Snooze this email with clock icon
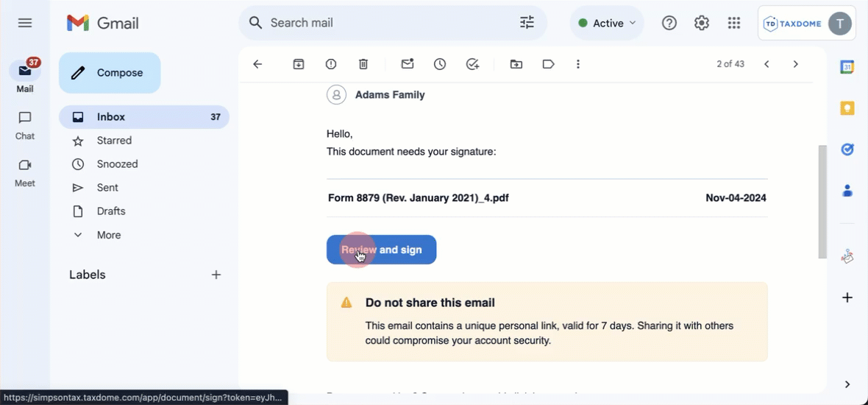 click(440, 64)
